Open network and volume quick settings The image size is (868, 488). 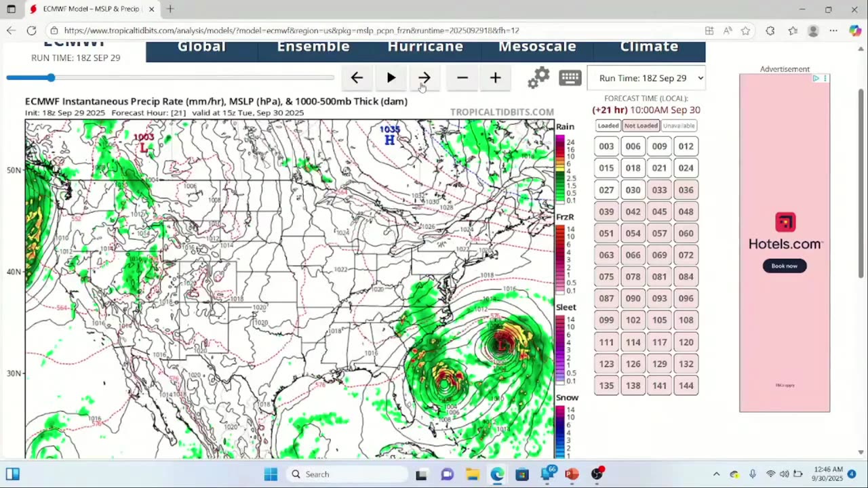click(x=784, y=474)
